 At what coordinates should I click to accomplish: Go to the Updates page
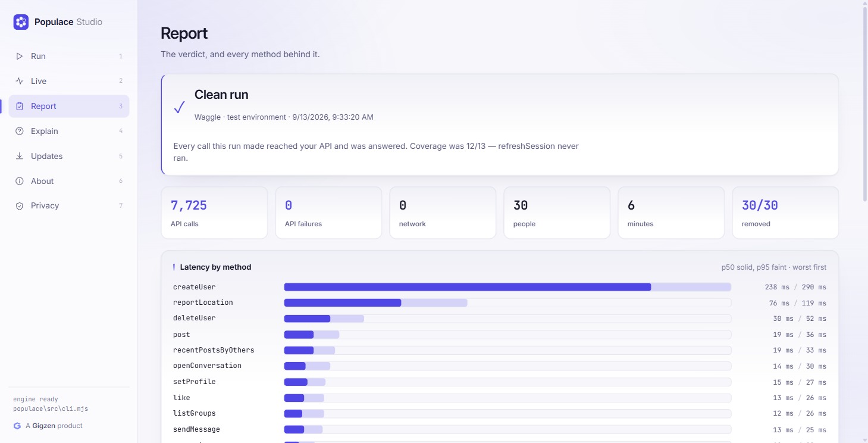(x=68, y=156)
